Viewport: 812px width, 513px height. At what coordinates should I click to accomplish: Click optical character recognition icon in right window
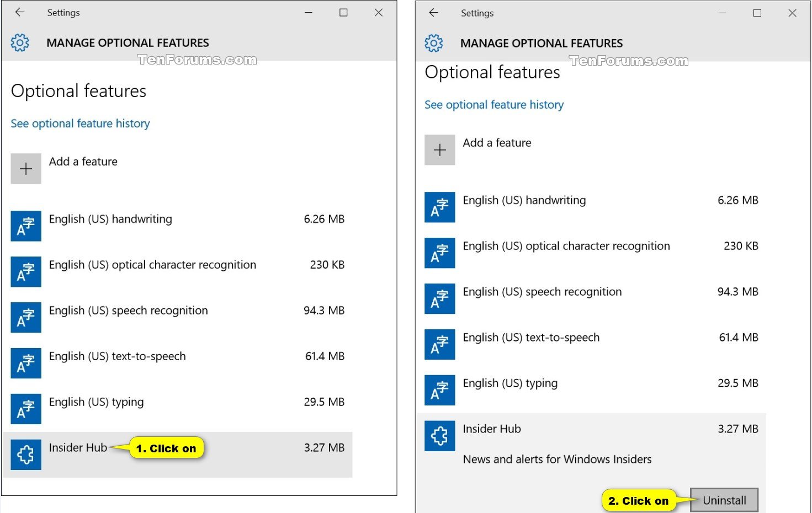click(x=440, y=253)
